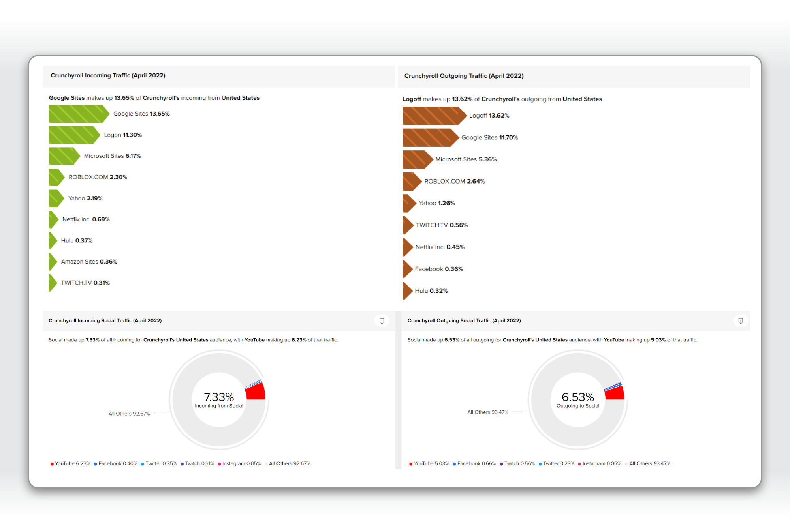Click the Outgoing Social Traffic comment icon

tap(741, 321)
